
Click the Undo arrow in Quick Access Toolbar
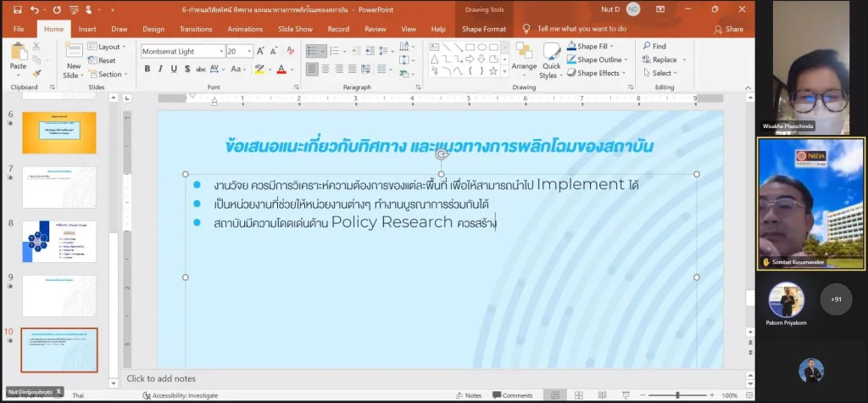pyautogui.click(x=35, y=9)
